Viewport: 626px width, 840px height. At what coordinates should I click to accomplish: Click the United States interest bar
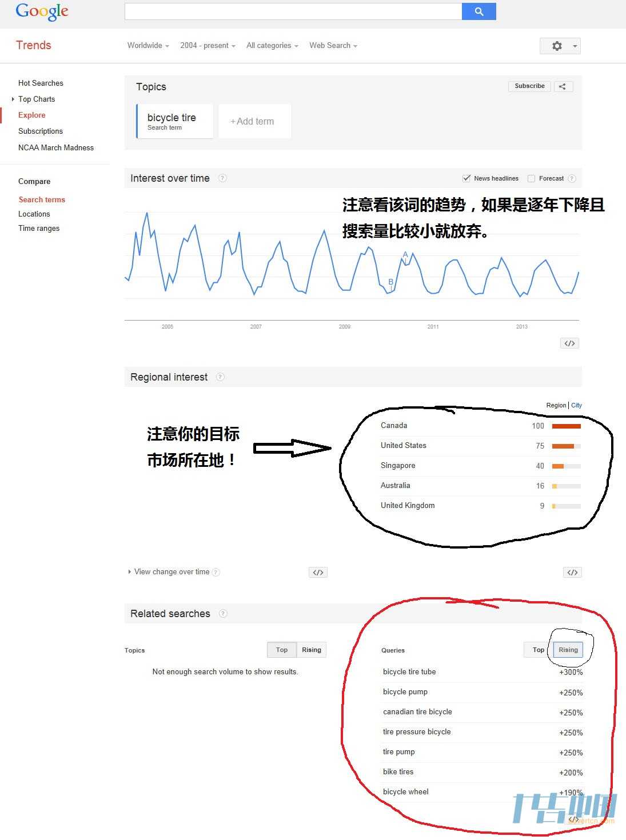tap(567, 446)
